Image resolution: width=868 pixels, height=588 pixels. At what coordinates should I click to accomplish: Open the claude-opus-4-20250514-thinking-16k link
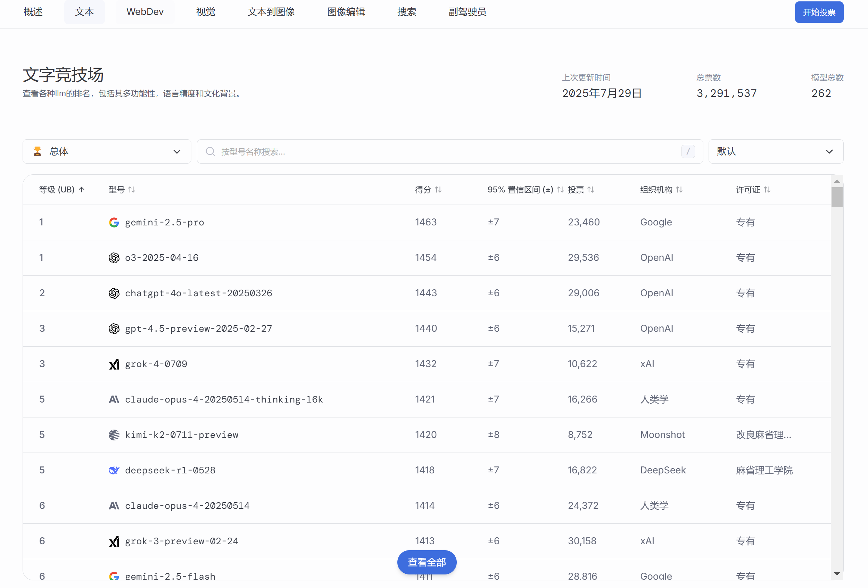point(224,399)
